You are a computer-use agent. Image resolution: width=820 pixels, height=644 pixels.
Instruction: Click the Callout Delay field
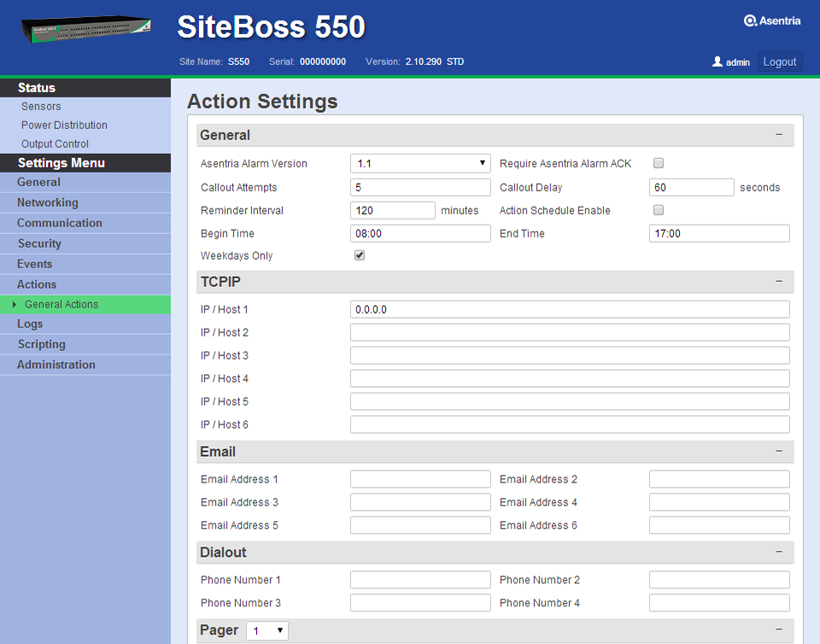click(691, 187)
